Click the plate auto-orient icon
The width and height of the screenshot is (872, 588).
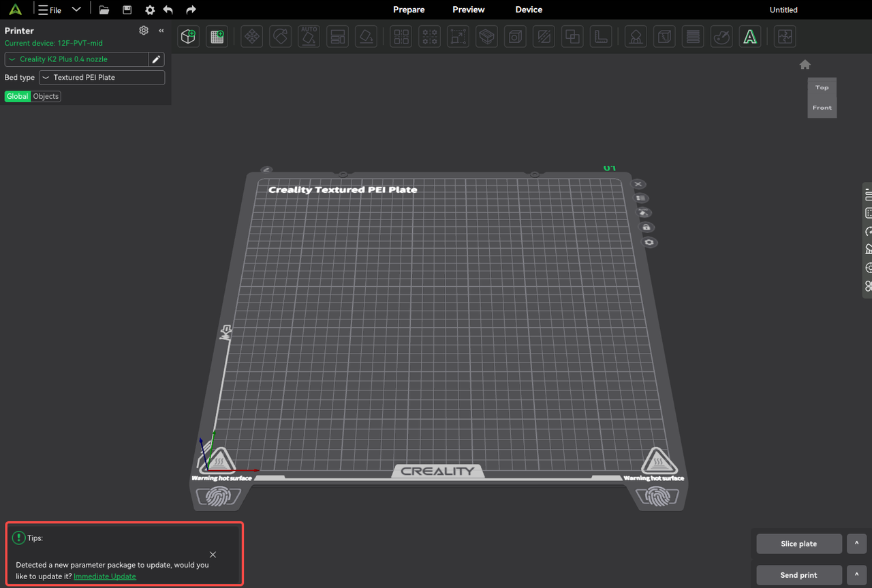(644, 213)
